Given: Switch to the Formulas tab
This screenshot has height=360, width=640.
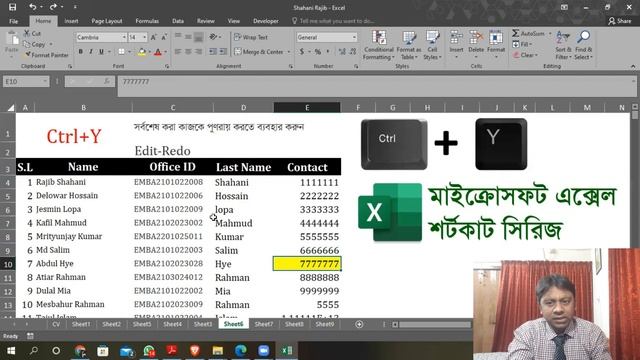Looking at the screenshot, I should (147, 21).
